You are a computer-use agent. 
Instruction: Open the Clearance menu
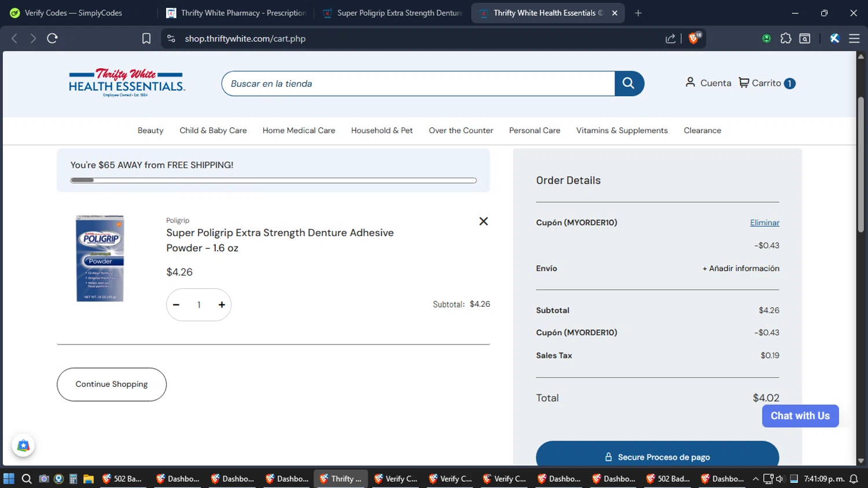point(703,130)
